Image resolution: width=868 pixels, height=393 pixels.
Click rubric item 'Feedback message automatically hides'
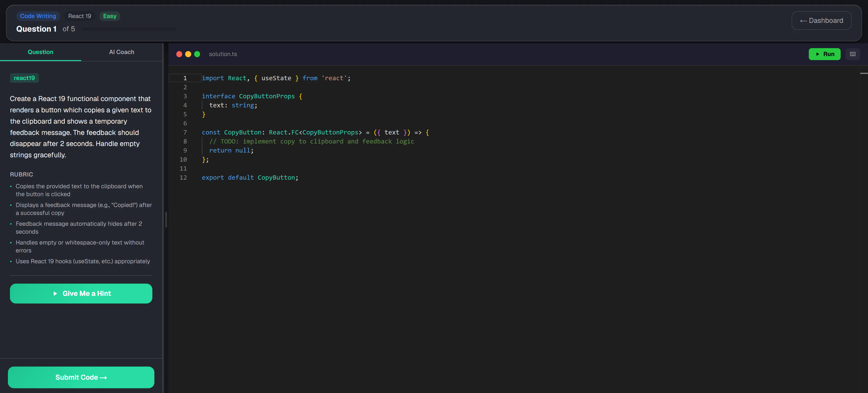click(79, 228)
